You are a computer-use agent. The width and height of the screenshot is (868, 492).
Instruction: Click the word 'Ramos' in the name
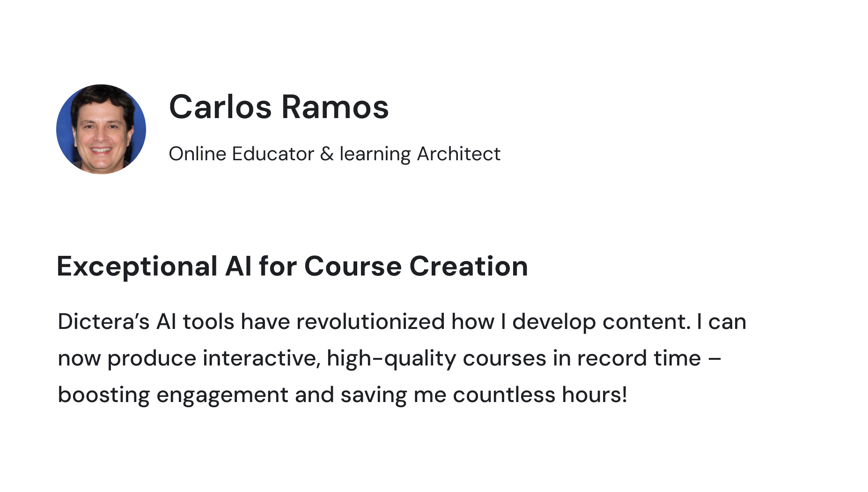tap(335, 107)
